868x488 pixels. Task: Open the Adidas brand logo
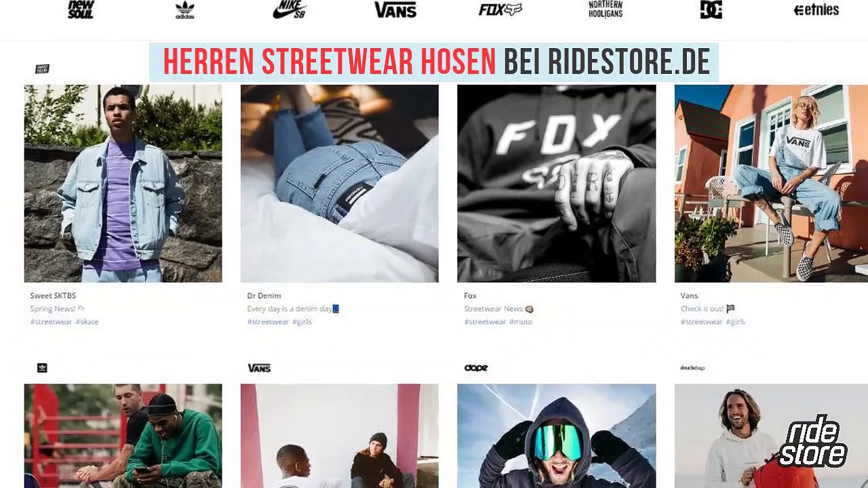point(184,10)
